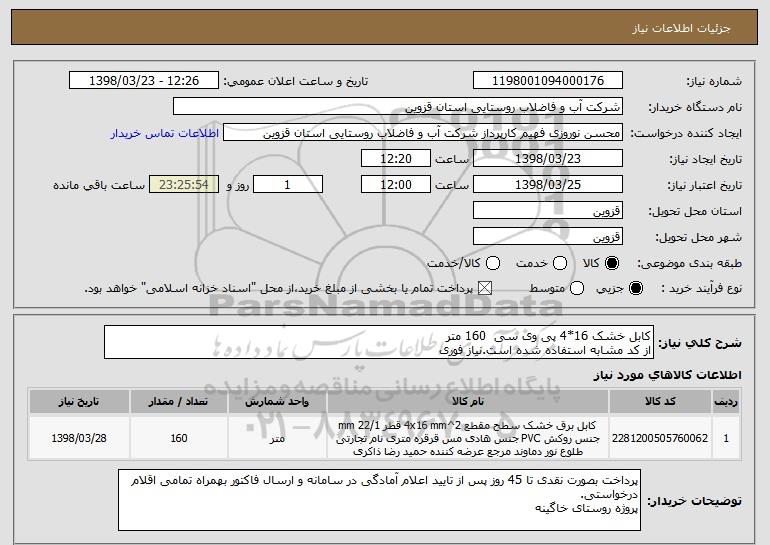Open the اطلاعات تماس خریدار link
Viewport: 770px width, 545px height.
tap(165, 133)
